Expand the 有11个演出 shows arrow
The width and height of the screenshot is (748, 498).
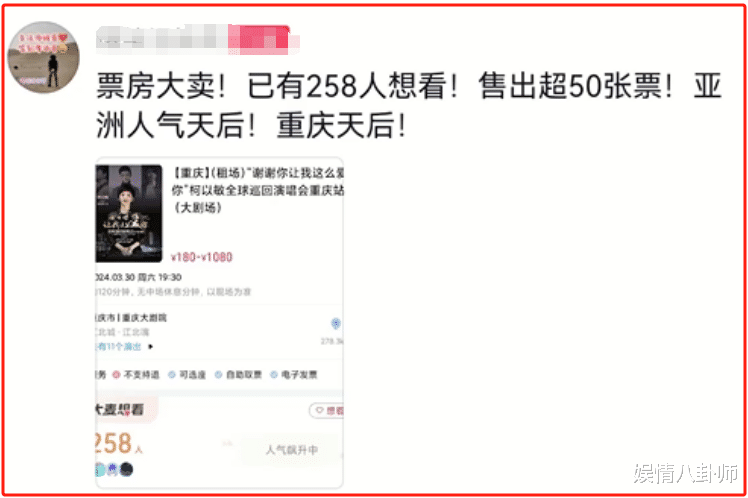(x=151, y=347)
